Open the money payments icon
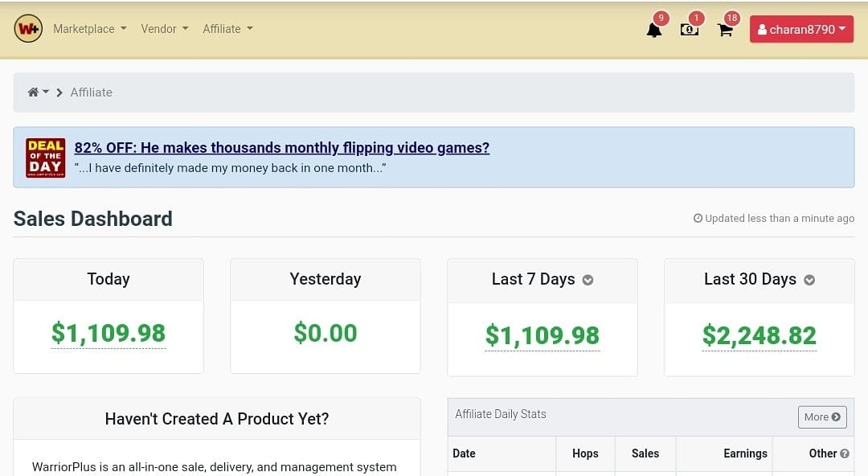The height and width of the screenshot is (476, 868). click(690, 30)
